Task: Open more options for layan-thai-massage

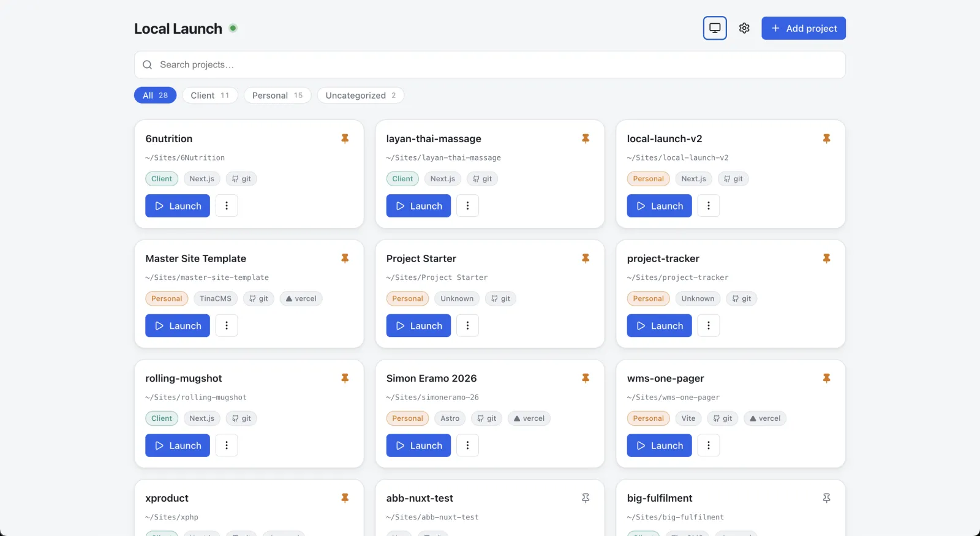Action: (x=467, y=206)
